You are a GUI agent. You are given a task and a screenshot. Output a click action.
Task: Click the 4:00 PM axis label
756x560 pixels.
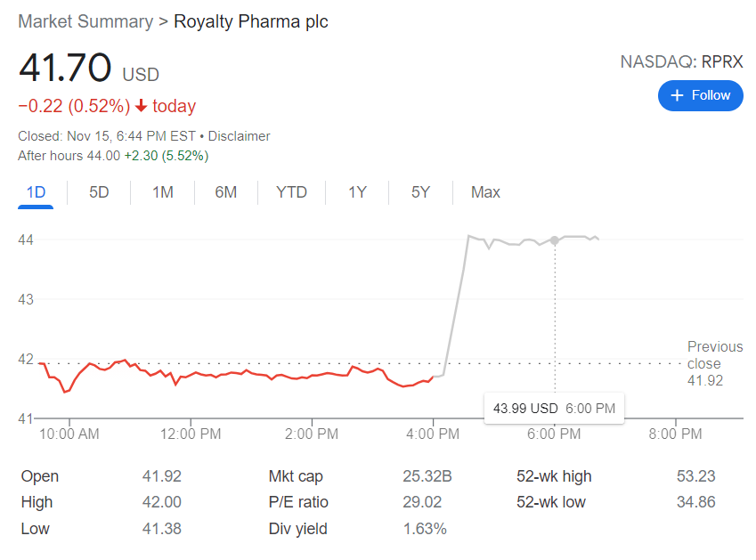[x=434, y=434]
